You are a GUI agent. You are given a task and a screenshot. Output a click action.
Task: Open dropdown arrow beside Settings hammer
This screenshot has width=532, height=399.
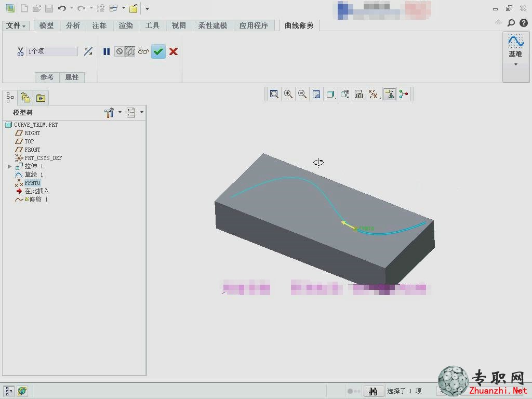coord(120,112)
